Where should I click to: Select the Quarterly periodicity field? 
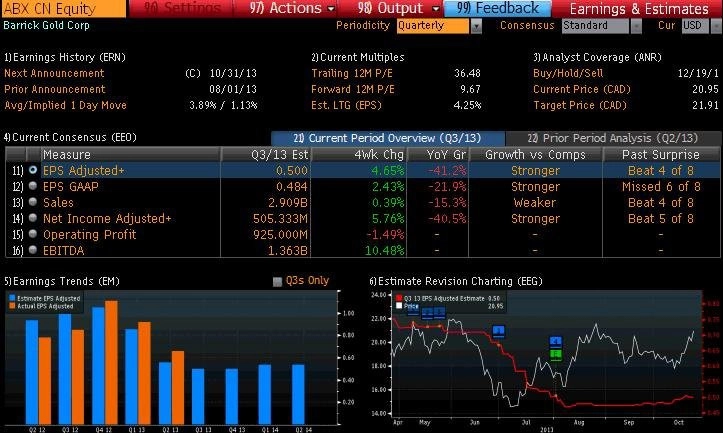click(x=433, y=25)
